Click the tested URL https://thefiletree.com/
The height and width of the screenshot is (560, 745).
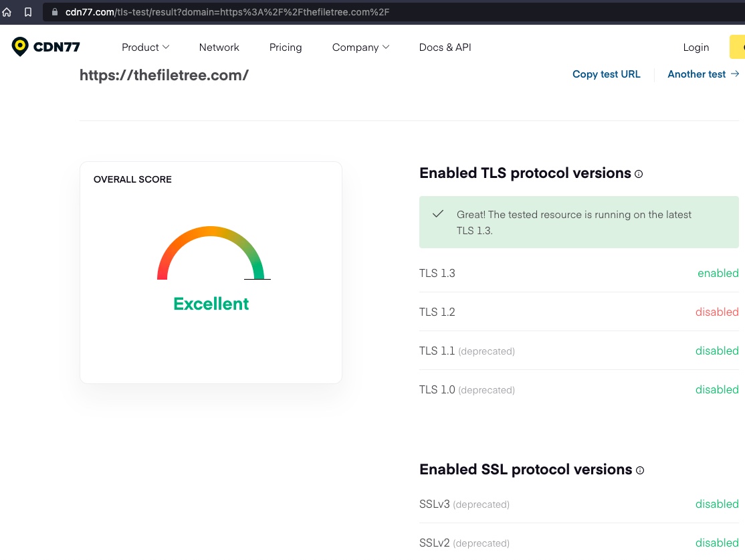click(164, 75)
